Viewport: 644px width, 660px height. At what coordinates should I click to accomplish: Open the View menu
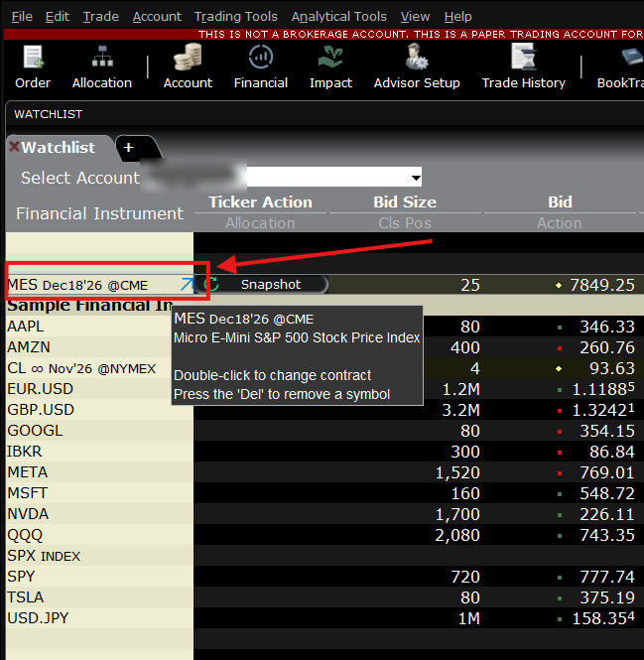tap(415, 17)
